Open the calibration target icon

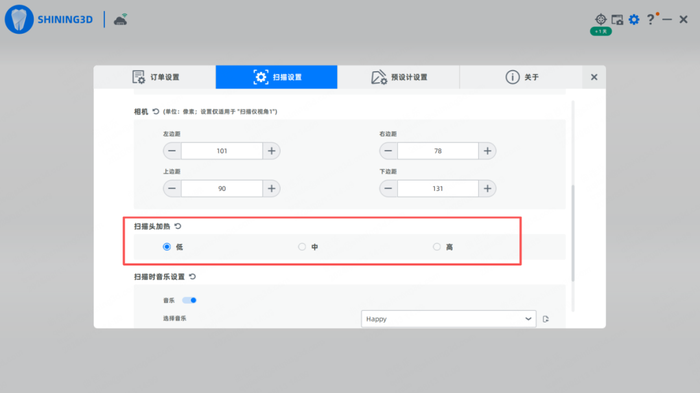tap(600, 19)
